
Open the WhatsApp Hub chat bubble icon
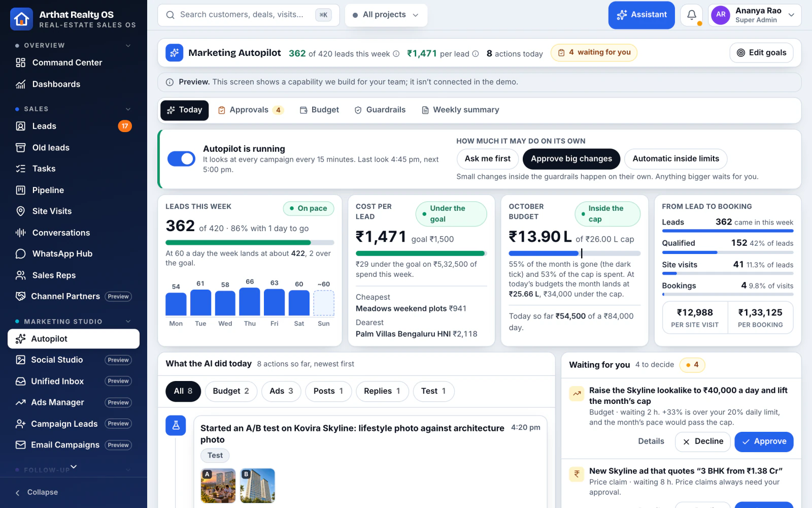coord(20,253)
